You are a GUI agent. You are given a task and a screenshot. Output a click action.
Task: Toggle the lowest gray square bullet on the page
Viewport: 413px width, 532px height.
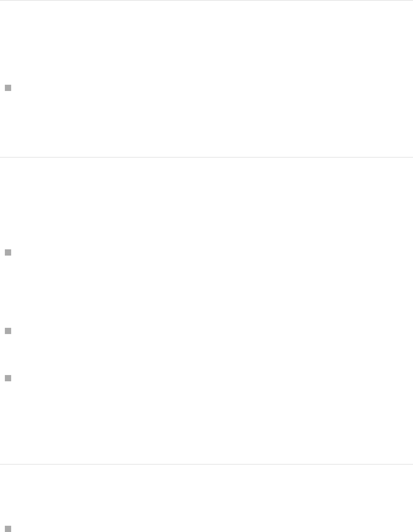(8, 529)
